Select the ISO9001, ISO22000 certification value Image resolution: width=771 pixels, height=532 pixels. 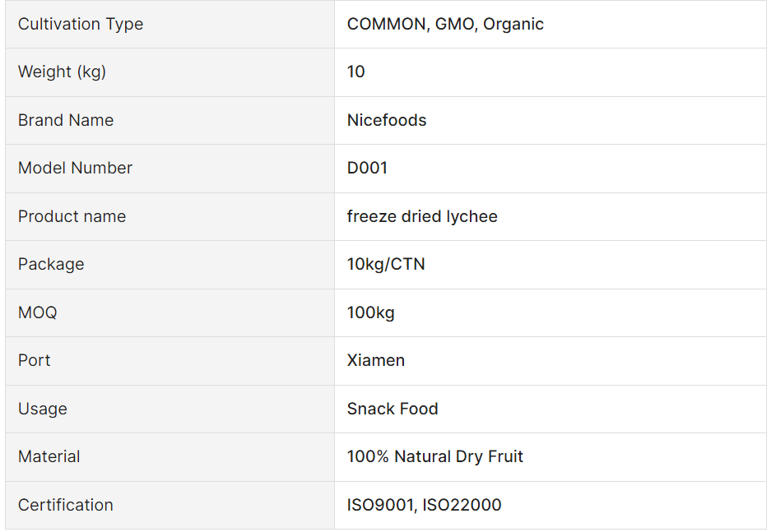424,505
